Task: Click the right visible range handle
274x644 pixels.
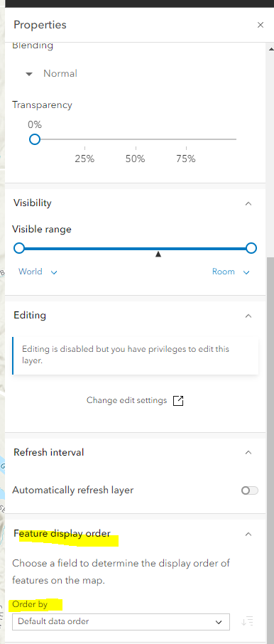Action: point(251,249)
